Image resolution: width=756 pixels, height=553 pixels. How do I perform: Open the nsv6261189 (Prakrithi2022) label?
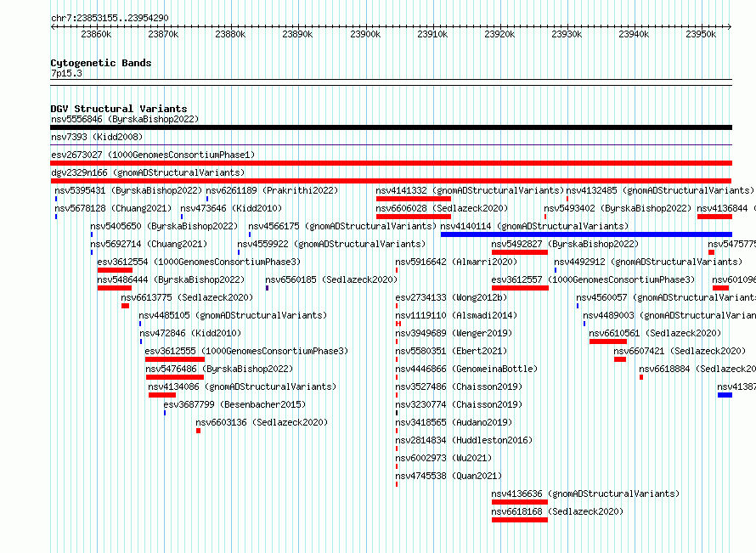(x=272, y=190)
